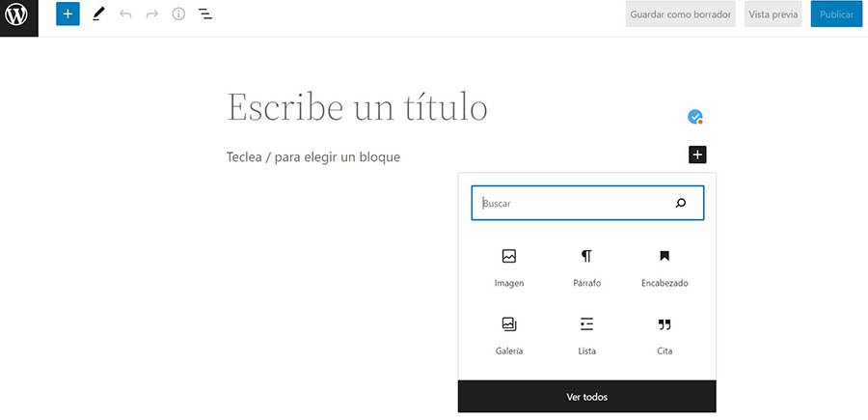The height and width of the screenshot is (420, 868).
Task: Click the Undo arrow
Action: tap(125, 14)
